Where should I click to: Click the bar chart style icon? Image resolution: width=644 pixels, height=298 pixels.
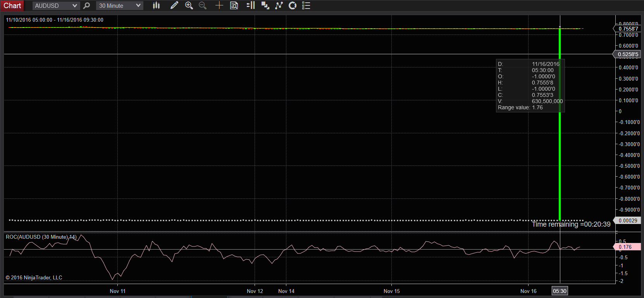coord(156,5)
